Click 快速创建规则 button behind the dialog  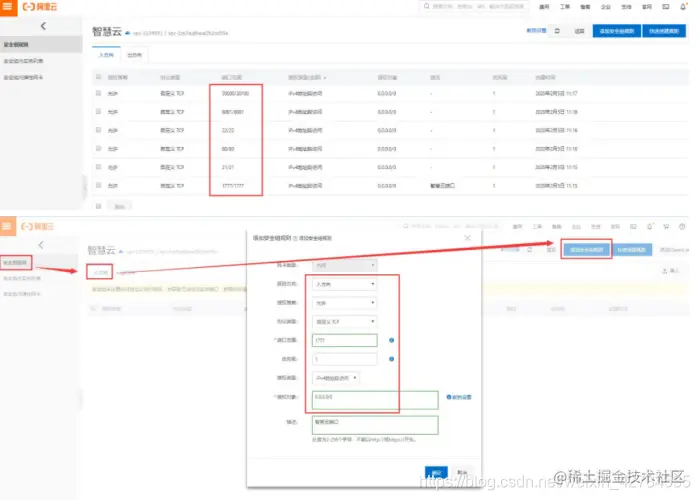[631, 250]
